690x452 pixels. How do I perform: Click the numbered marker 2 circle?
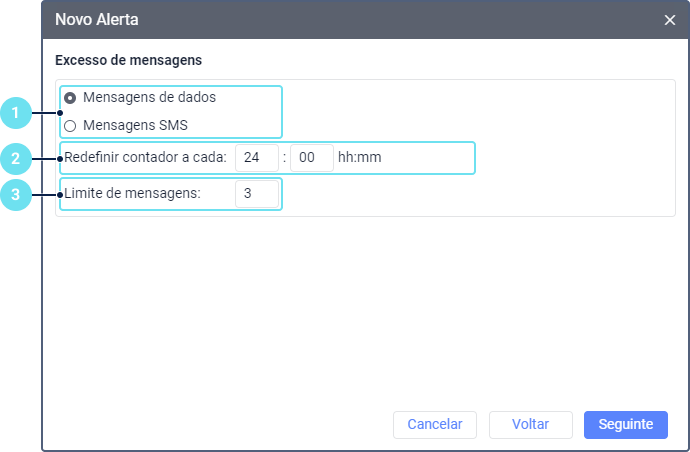(x=16, y=158)
